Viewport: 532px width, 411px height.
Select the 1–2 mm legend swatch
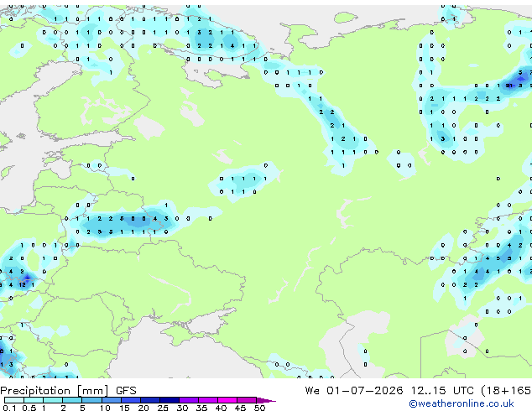[x=53, y=400]
